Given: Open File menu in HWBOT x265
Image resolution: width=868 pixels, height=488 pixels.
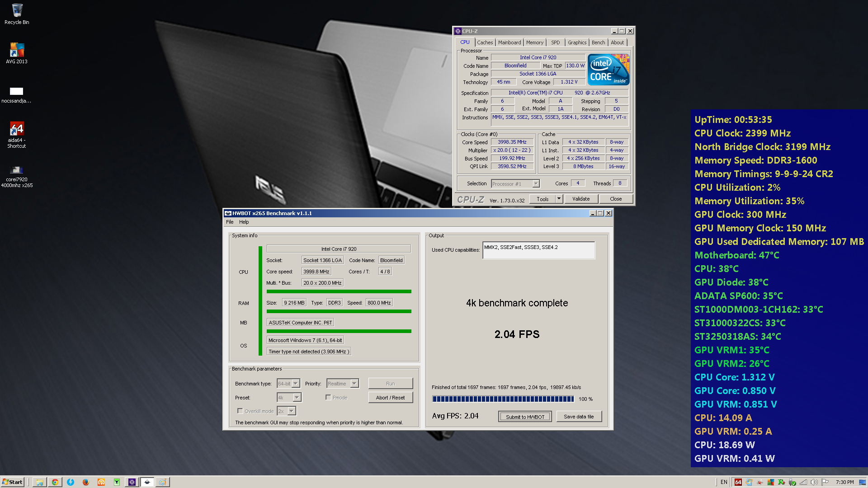Looking at the screenshot, I should [230, 222].
